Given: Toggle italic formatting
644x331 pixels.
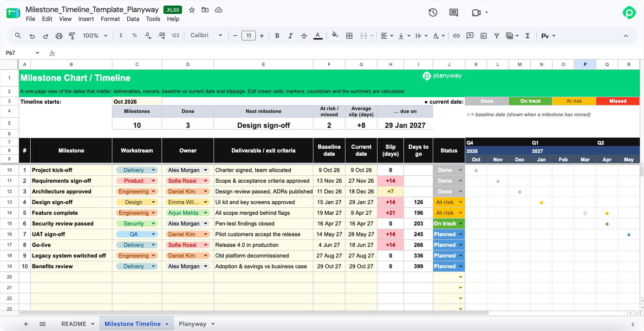Looking at the screenshot, I should click(x=291, y=36).
